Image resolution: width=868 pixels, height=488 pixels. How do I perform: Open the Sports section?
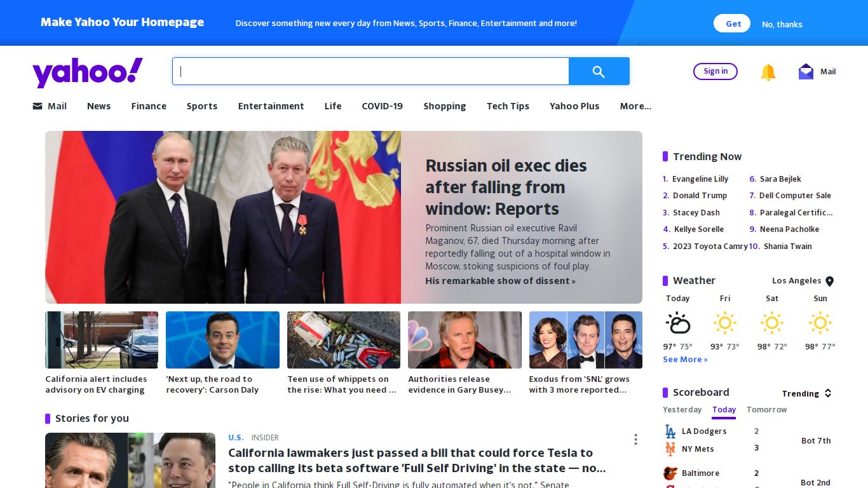click(x=202, y=106)
